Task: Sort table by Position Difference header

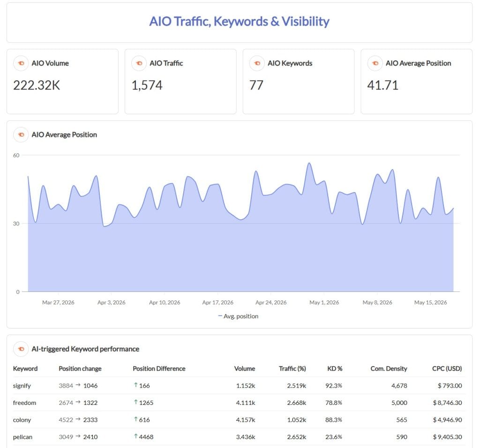Action: [x=159, y=368]
